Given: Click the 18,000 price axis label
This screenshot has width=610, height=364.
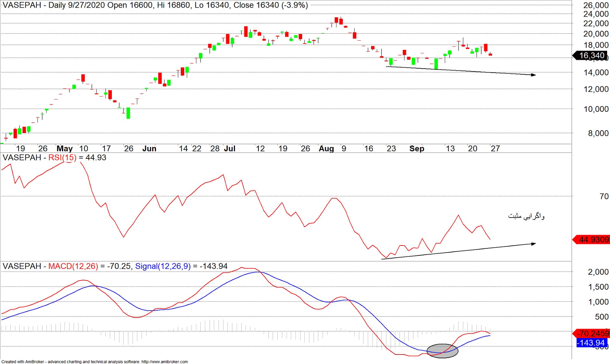Looking at the screenshot, I should click(x=596, y=45).
